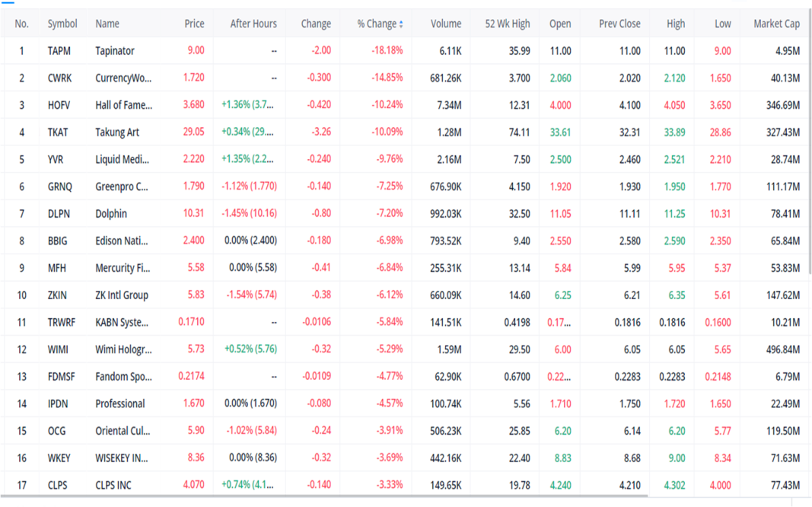812x507 pixels.
Task: Select the Takung Art stock name
Action: pyautogui.click(x=117, y=132)
